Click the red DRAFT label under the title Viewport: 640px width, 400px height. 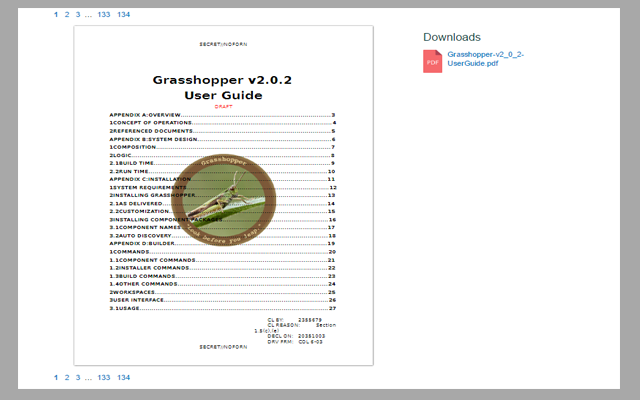223,105
